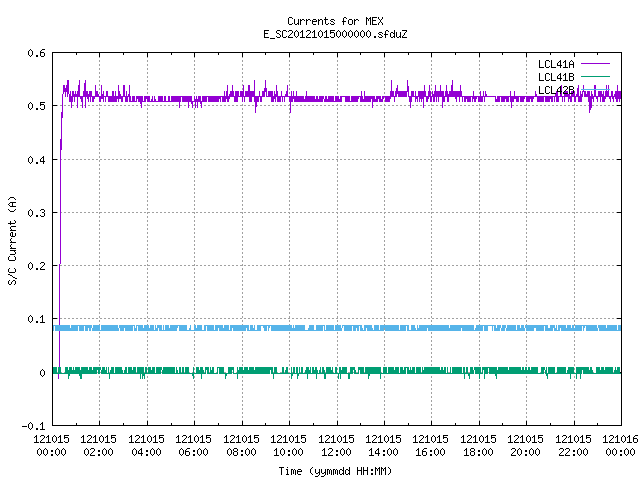Click the LCL41A legend label
This screenshot has height=480, width=640.
click(556, 64)
